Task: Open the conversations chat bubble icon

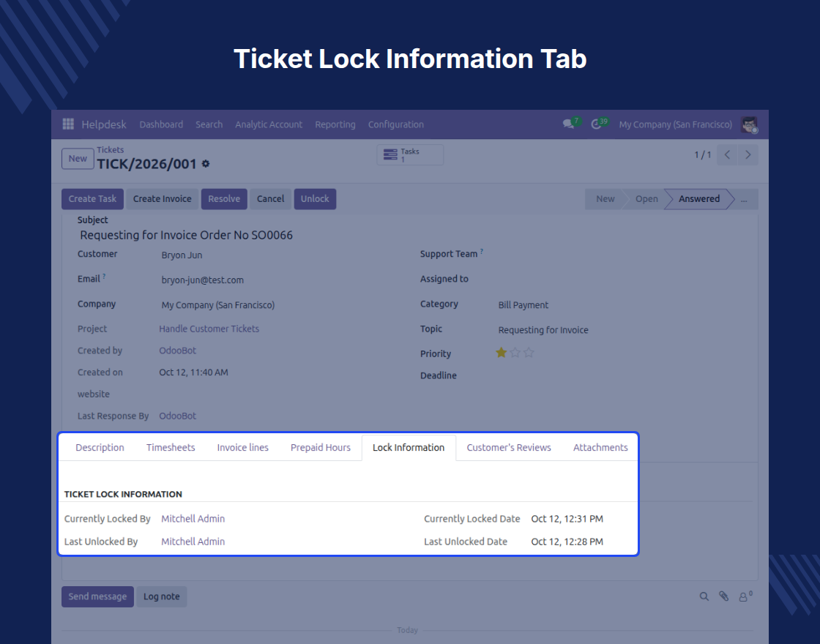Action: point(568,124)
